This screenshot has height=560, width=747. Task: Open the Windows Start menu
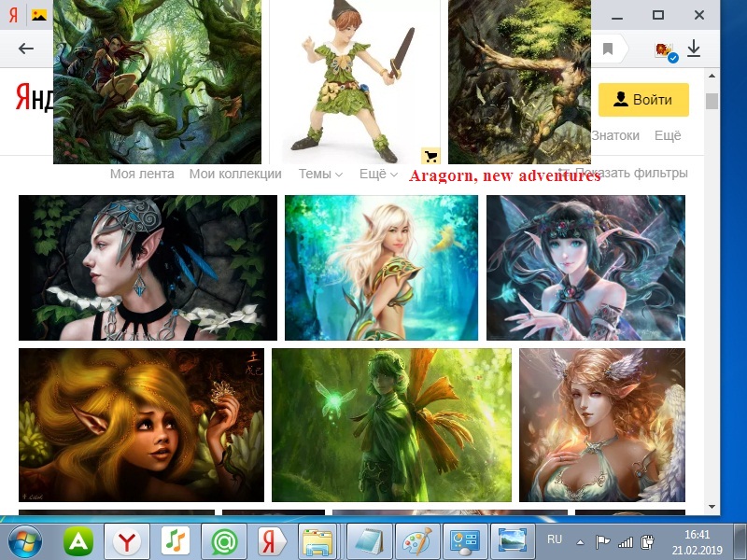point(25,542)
